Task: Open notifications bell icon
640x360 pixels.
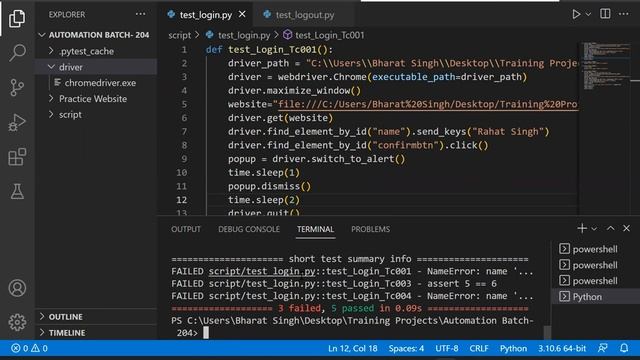Action: [624, 348]
